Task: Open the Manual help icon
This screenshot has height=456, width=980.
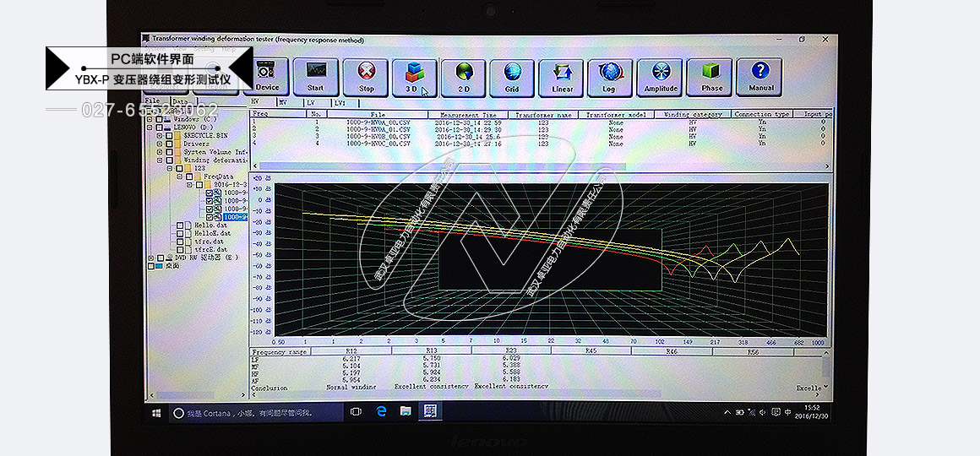Action: click(x=760, y=77)
